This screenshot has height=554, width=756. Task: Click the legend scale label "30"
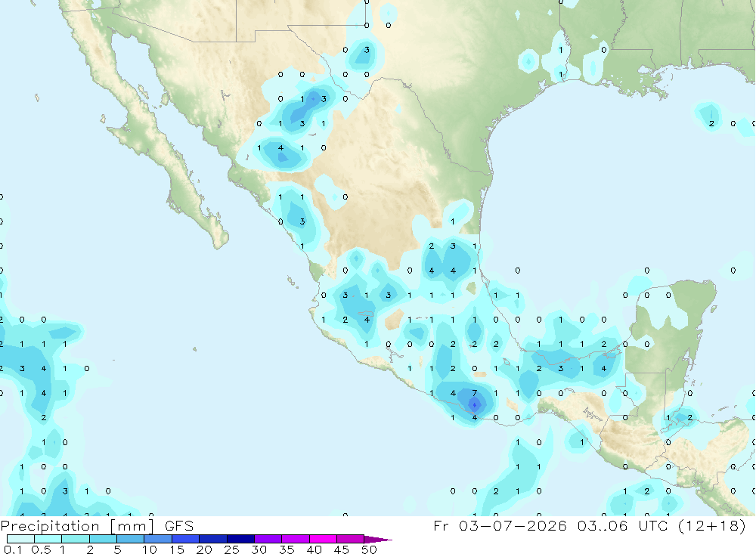point(259,549)
